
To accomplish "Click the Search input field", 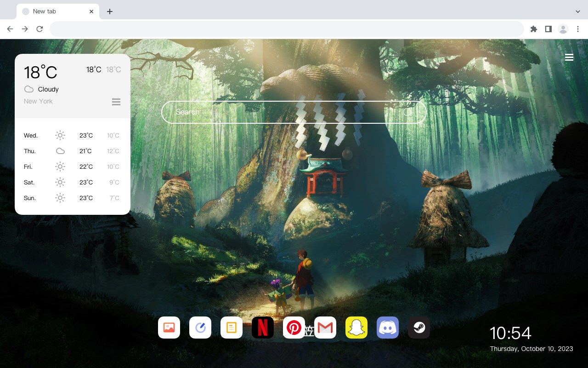I will pos(294,112).
